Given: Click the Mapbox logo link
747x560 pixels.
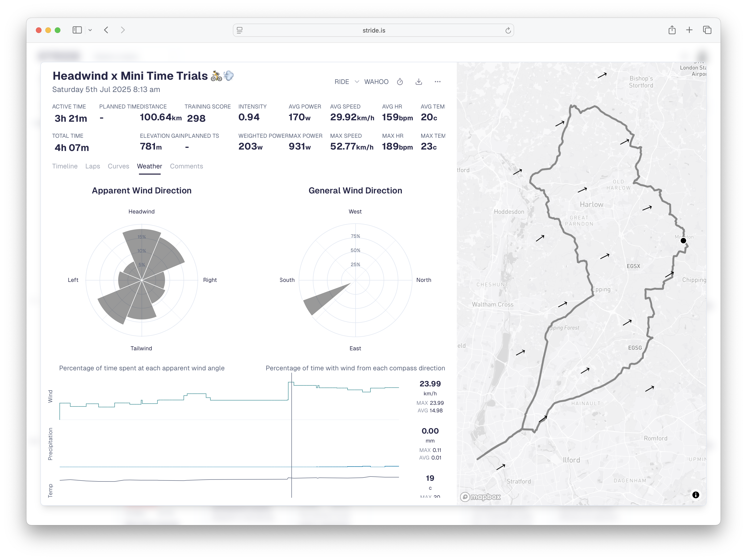Looking at the screenshot, I should click(x=480, y=497).
